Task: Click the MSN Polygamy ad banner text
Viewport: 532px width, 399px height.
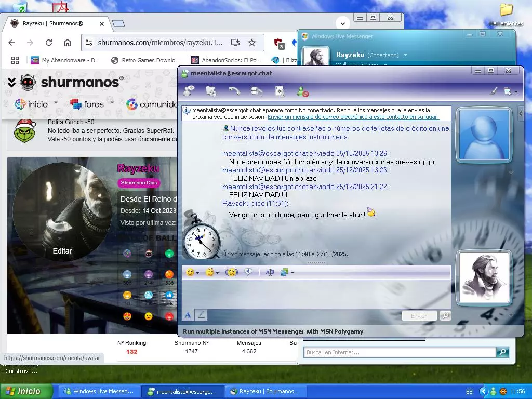Action: 273,331
